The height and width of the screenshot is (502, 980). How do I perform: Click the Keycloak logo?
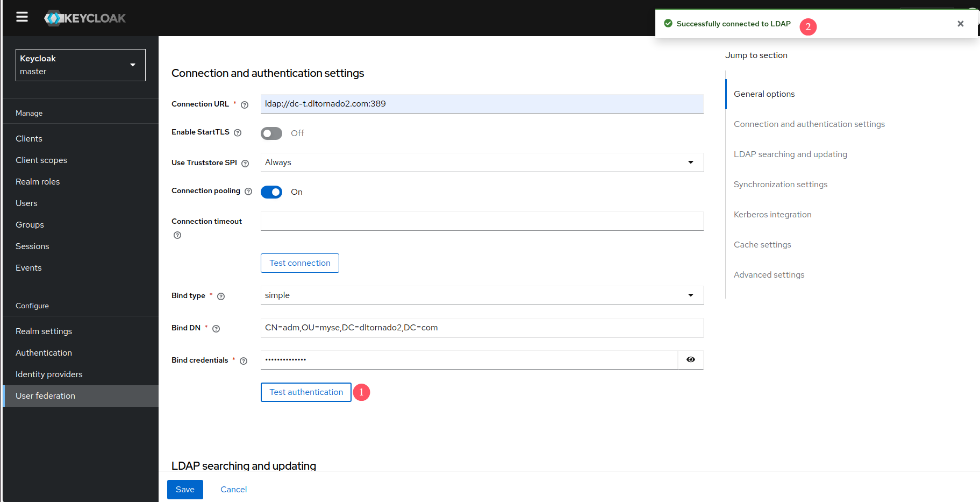[x=85, y=18]
